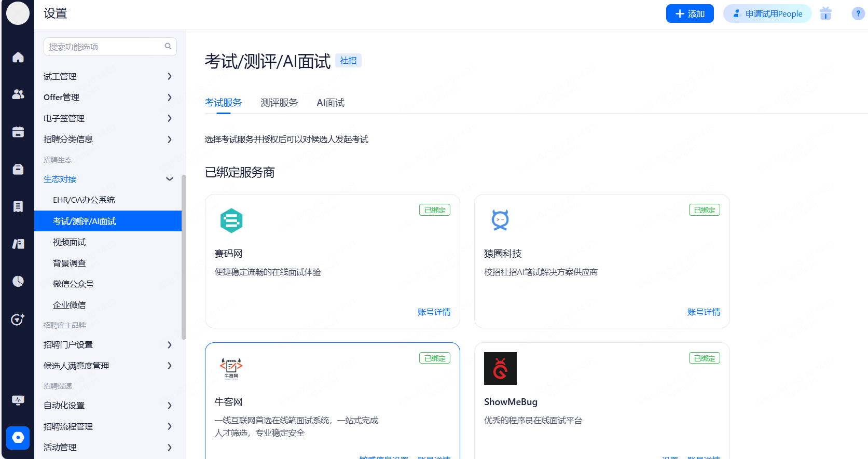Select 视频面试 in the settings menu
This screenshot has width=868, height=459.
click(70, 242)
